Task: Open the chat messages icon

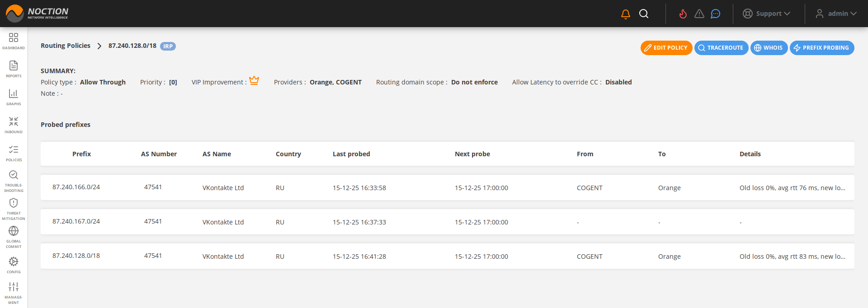Action: click(x=715, y=14)
